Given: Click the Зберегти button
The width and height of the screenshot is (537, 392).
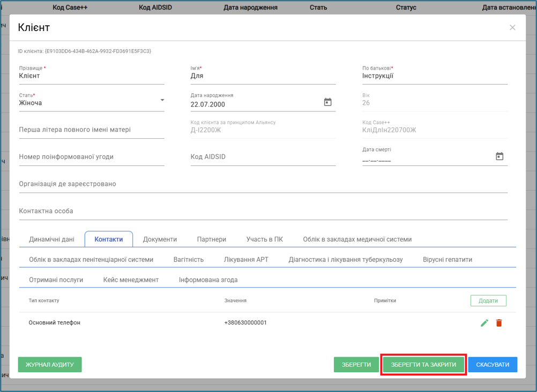Looking at the screenshot, I should pos(356,365).
